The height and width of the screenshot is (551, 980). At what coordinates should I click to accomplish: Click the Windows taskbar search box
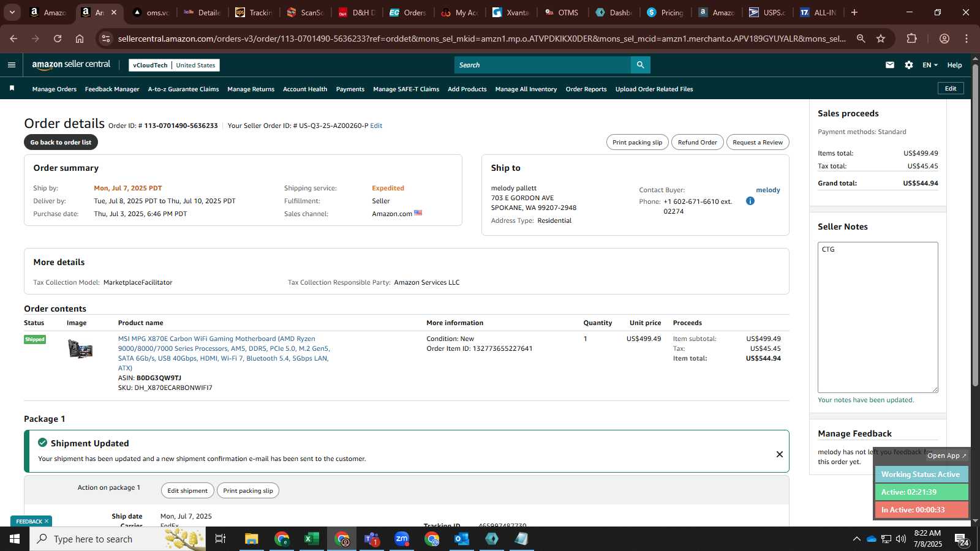(x=118, y=539)
